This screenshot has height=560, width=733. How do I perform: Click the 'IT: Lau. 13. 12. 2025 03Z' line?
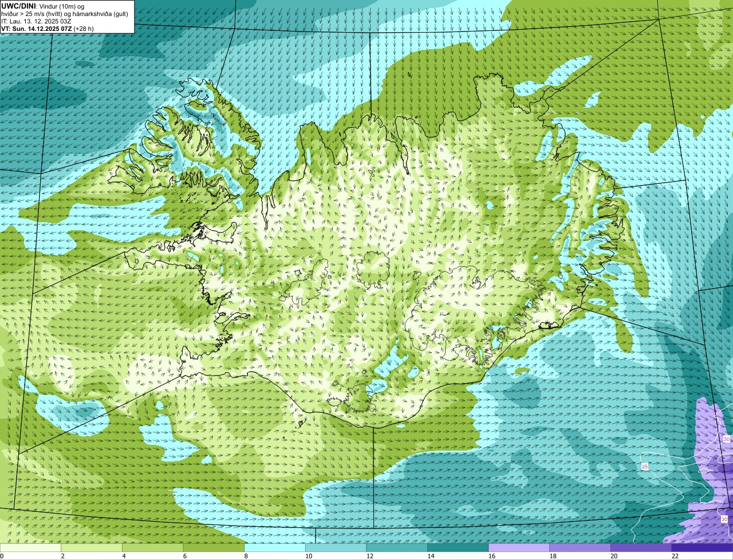point(36,21)
